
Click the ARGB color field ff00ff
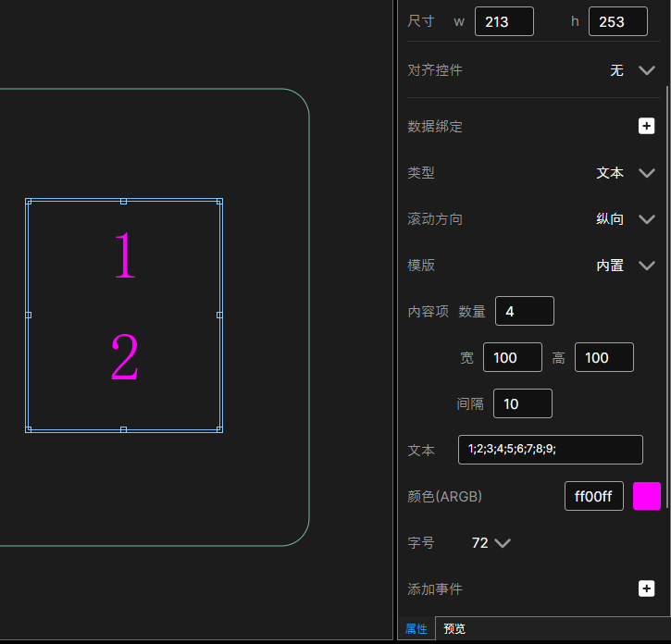coord(593,496)
